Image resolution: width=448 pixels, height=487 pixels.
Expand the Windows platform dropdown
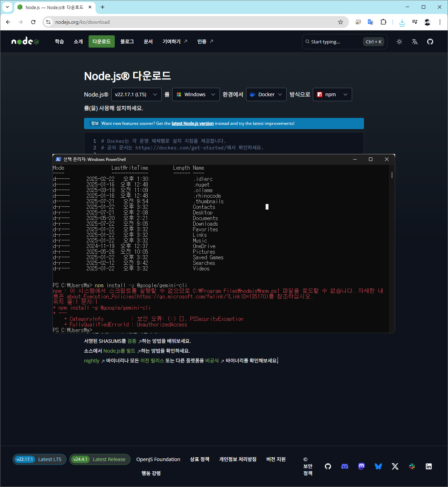196,94
